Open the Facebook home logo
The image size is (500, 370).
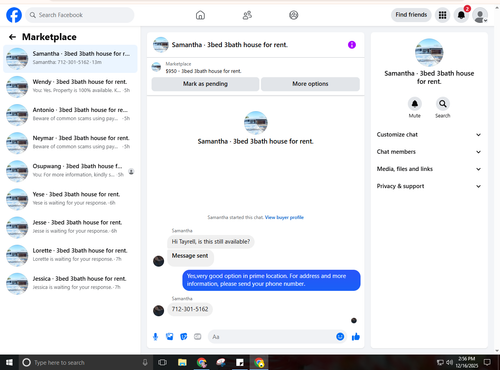pos(14,15)
